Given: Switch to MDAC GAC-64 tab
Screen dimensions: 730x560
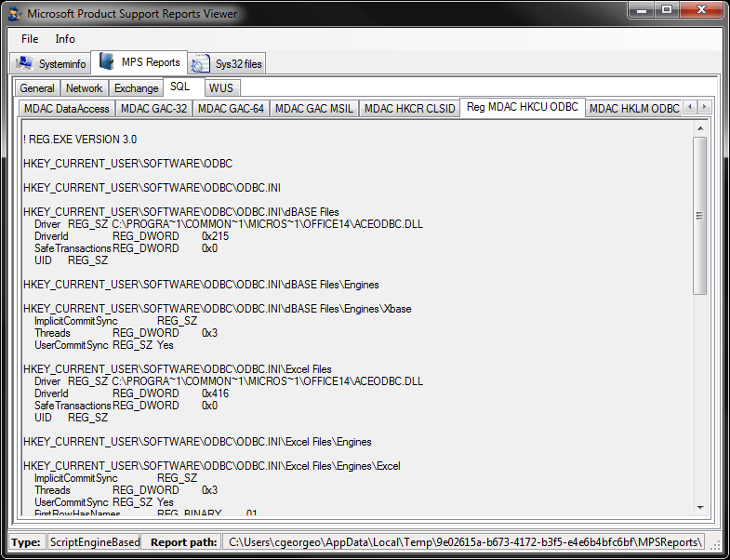Looking at the screenshot, I should (231, 109).
